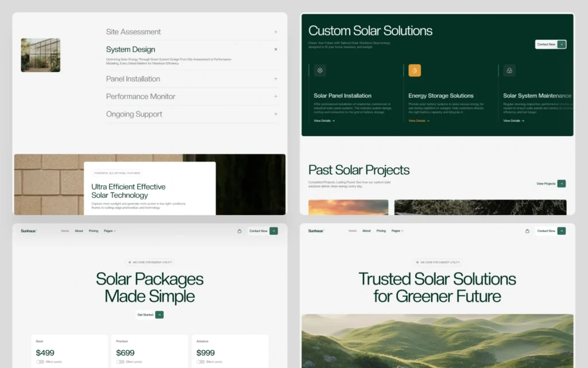Open View Details under Solar Panel Installation
Image resolution: width=588 pixels, height=368 pixels.
(324, 121)
